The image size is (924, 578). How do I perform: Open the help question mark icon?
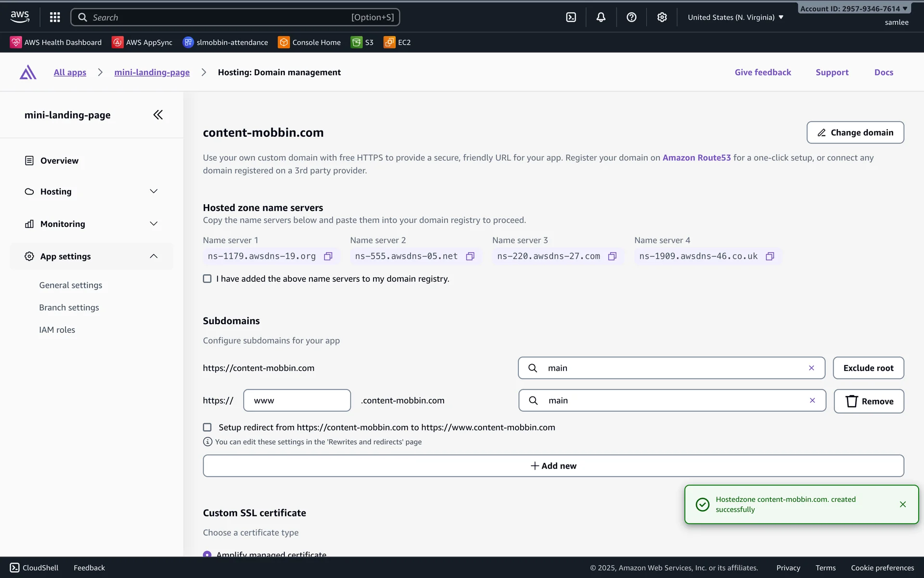click(631, 17)
